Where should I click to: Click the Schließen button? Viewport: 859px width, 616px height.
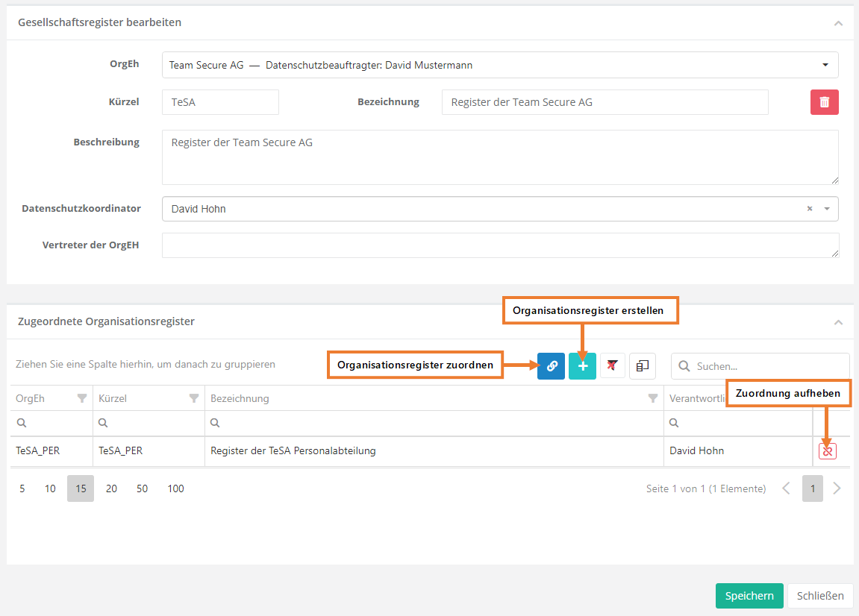pyautogui.click(x=820, y=596)
